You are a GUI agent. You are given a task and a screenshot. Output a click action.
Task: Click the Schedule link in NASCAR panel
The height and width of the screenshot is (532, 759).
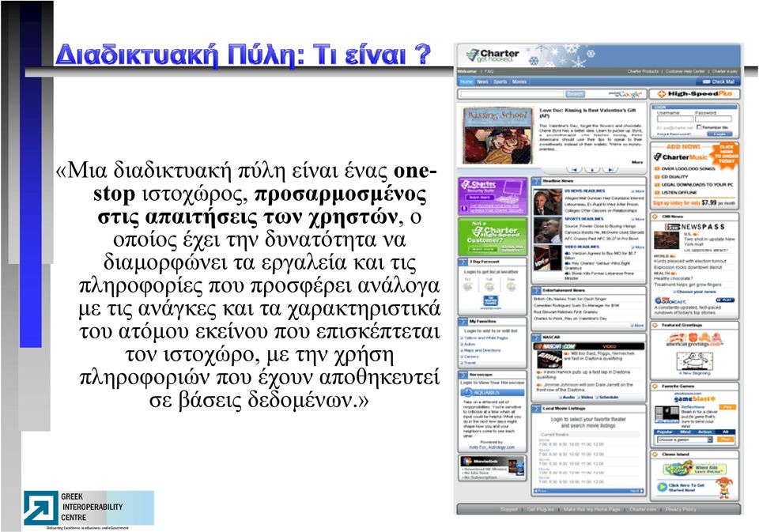click(607, 397)
